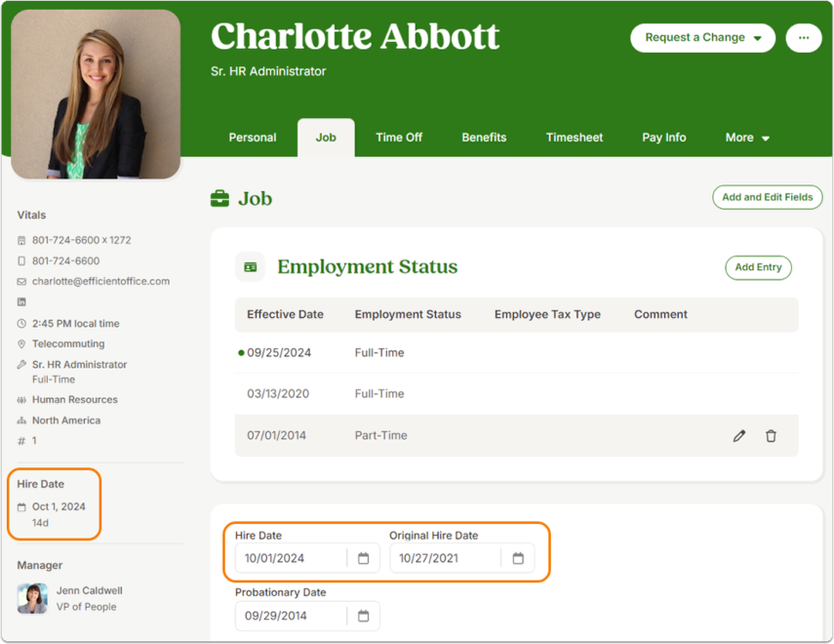Expand the More tab menu

click(747, 138)
